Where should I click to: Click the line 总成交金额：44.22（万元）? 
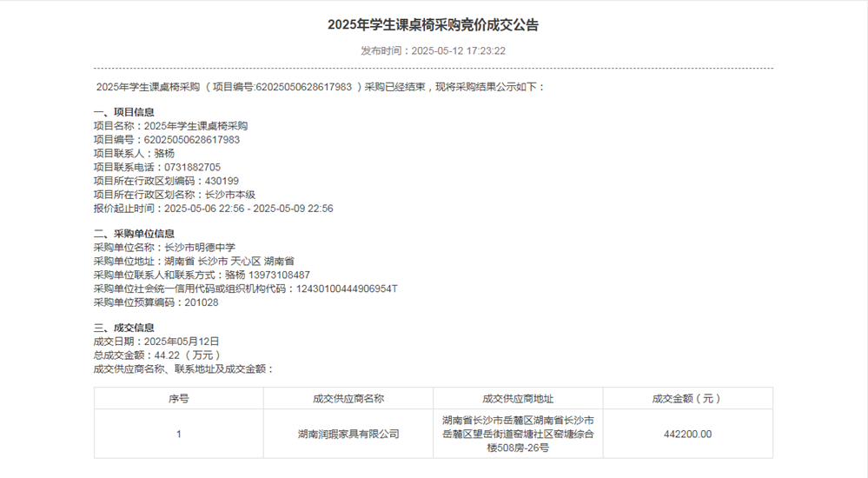158,355
